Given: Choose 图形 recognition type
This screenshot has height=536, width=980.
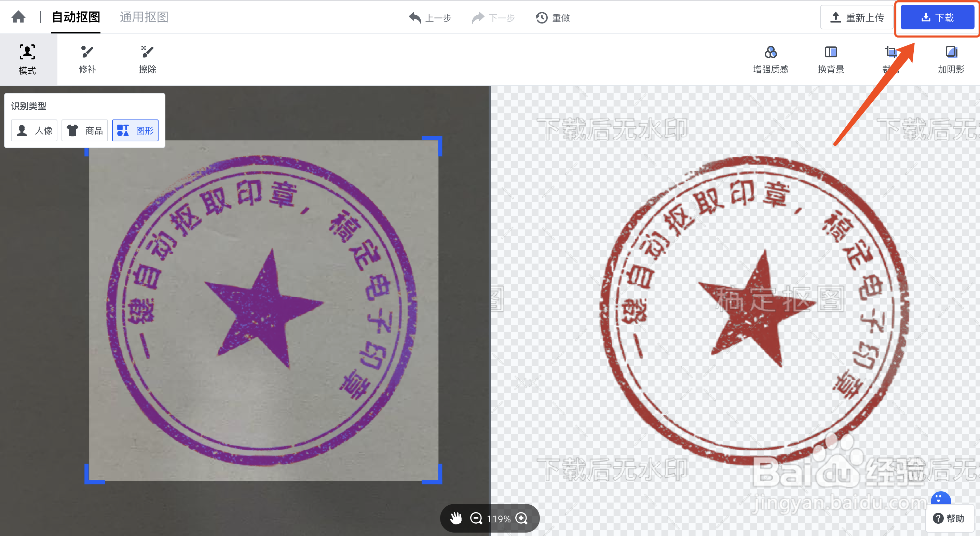Looking at the screenshot, I should (135, 130).
